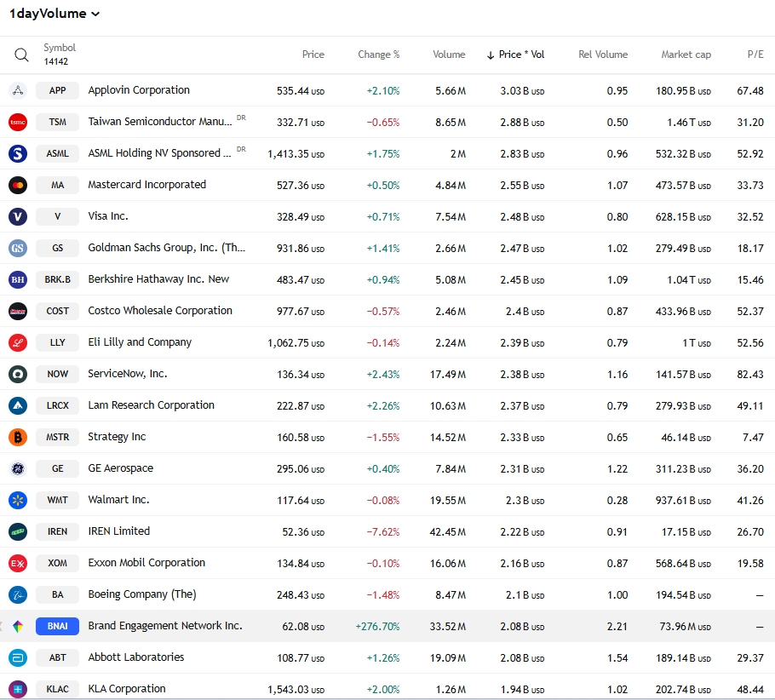
Task: Click IREN's −7.62% change value
Action: point(383,532)
